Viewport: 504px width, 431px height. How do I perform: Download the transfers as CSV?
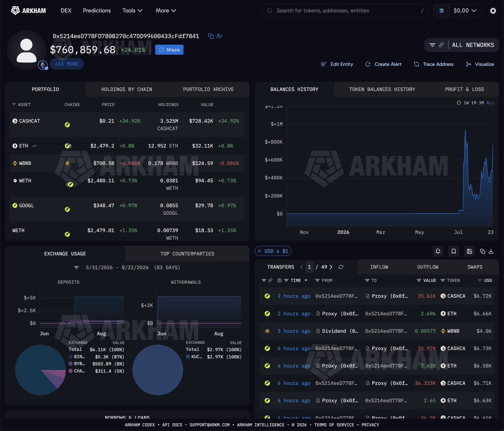click(491, 251)
